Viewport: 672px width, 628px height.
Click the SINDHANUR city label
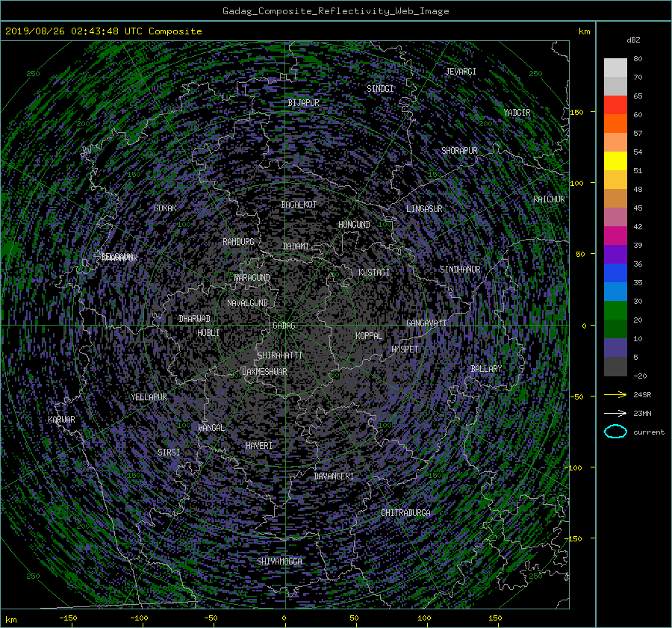(460, 270)
